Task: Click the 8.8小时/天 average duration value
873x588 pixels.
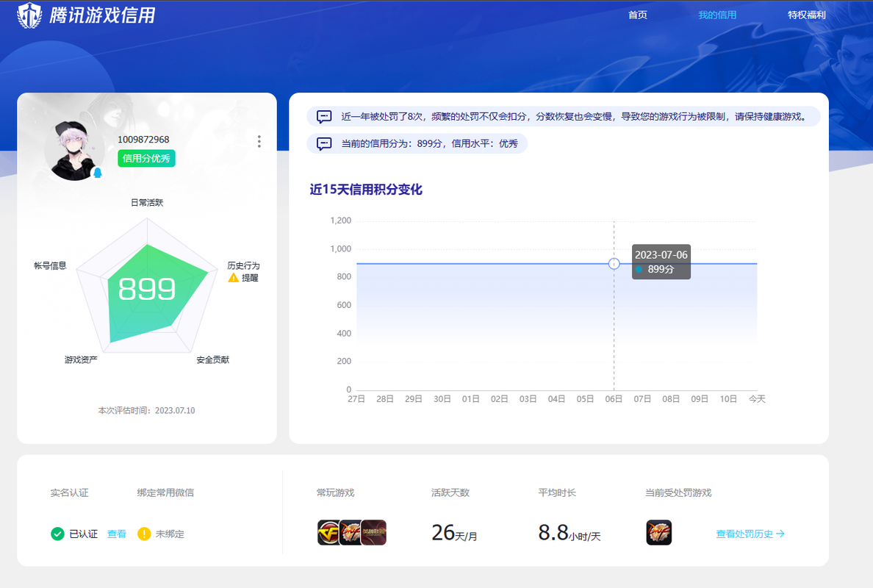Action: click(x=569, y=533)
